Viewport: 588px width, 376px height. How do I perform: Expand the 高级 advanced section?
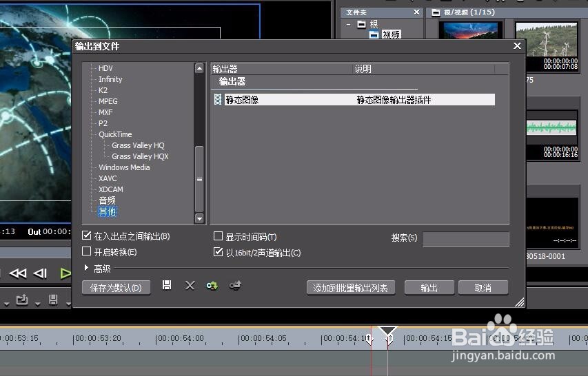[87, 268]
